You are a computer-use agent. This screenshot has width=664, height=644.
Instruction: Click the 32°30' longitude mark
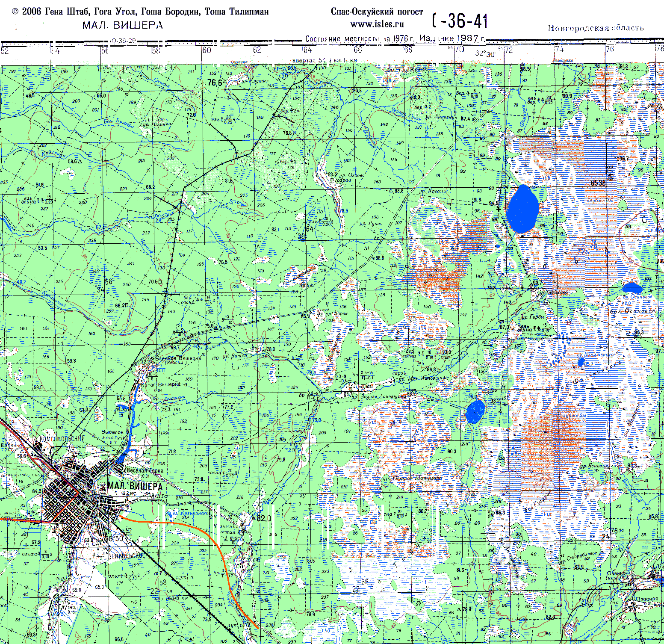click(485, 54)
